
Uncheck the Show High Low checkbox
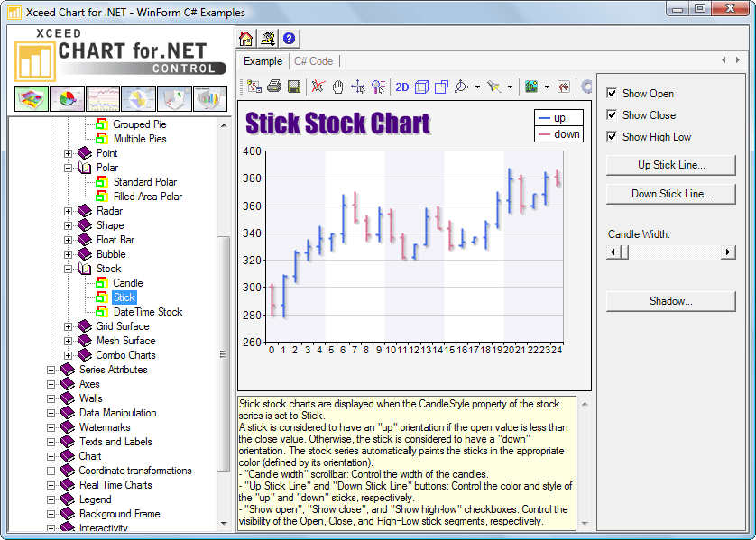pyautogui.click(x=612, y=137)
